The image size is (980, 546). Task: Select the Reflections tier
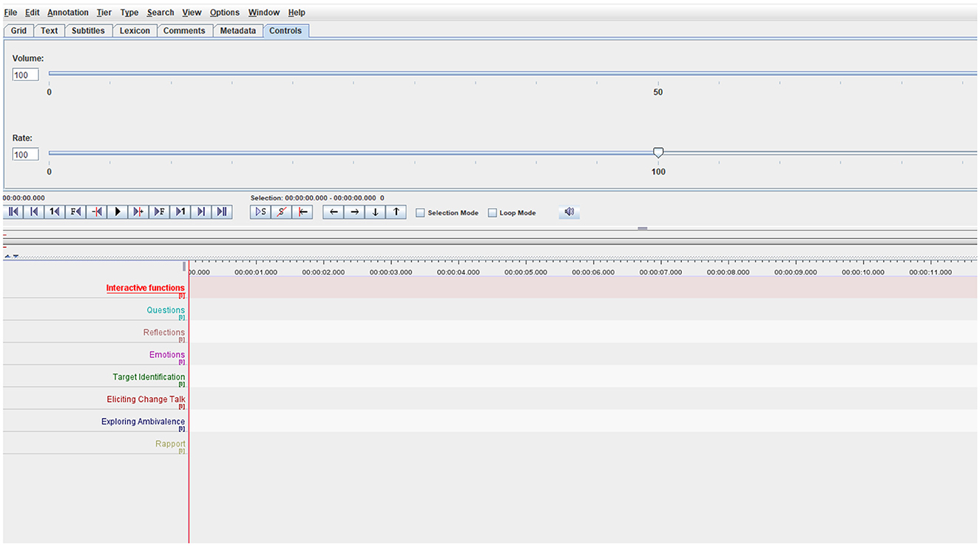point(164,332)
